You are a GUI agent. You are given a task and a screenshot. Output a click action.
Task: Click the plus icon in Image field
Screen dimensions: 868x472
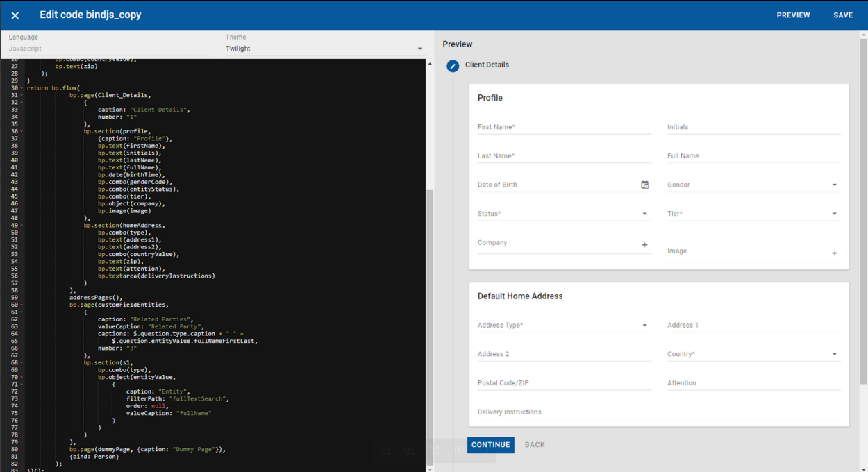click(834, 253)
